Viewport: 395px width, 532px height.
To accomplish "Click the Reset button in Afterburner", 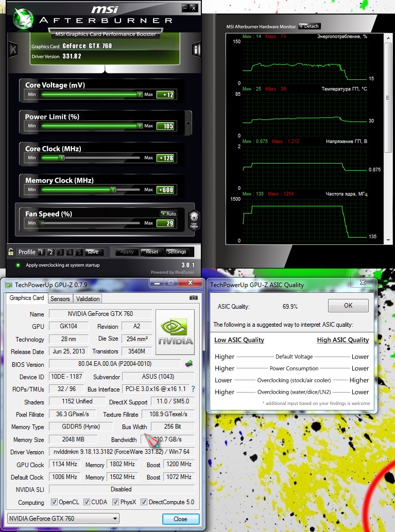I will (152, 252).
